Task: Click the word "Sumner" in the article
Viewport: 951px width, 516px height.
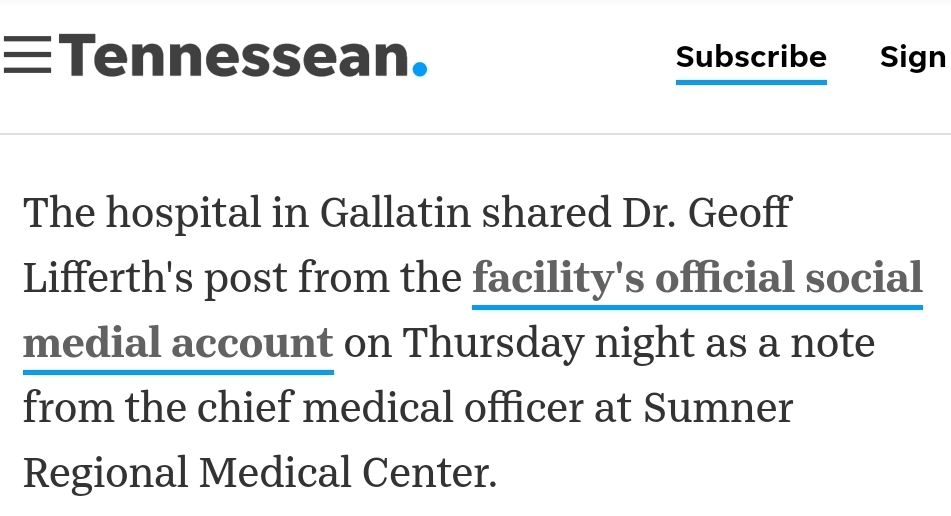Action: click(x=718, y=407)
